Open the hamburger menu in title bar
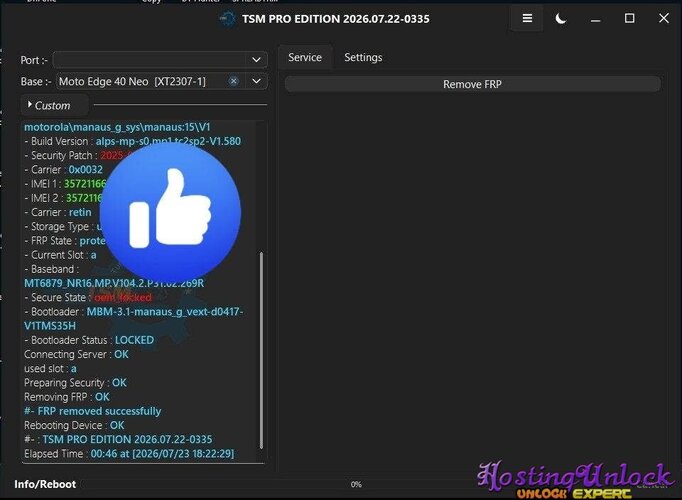Screen dimensions: 682x500 pos(527,18)
